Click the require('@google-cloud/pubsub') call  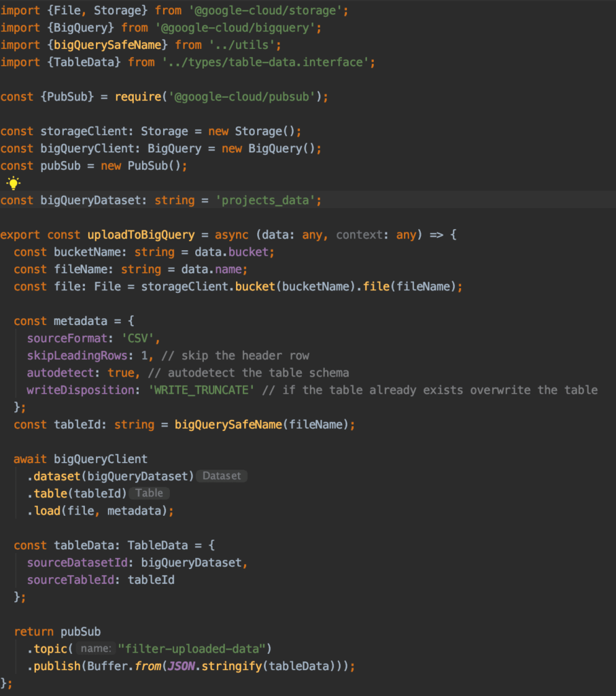pos(224,97)
